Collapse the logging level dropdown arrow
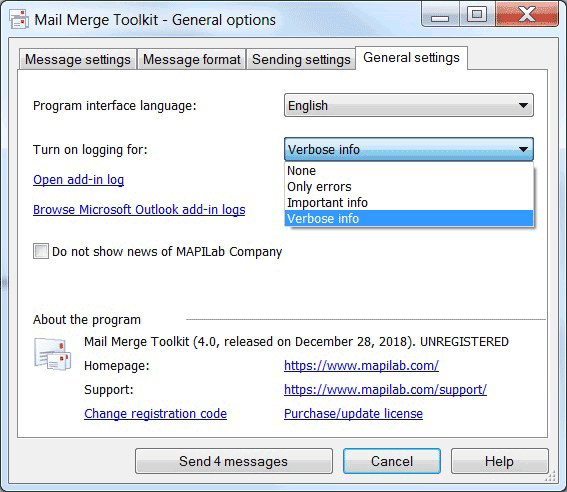 pos(523,149)
